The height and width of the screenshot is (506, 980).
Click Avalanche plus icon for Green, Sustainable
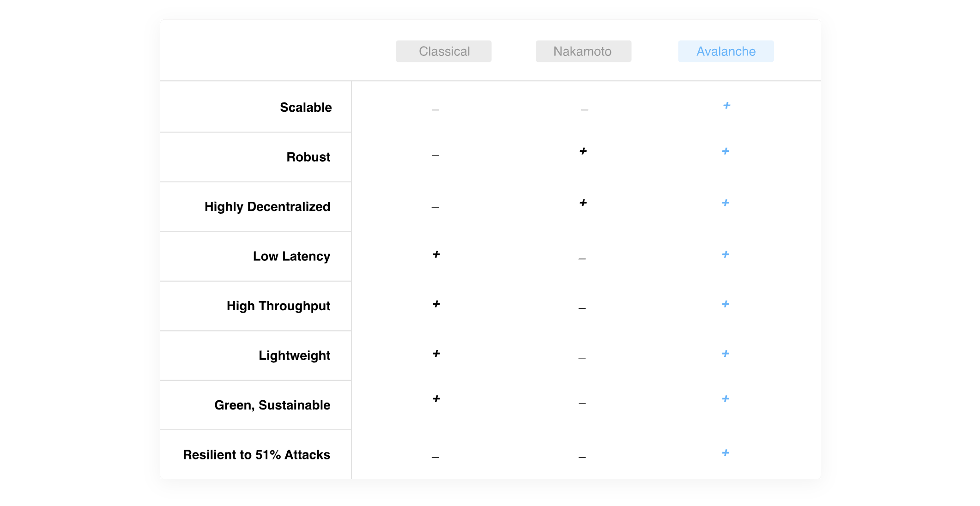tap(726, 399)
